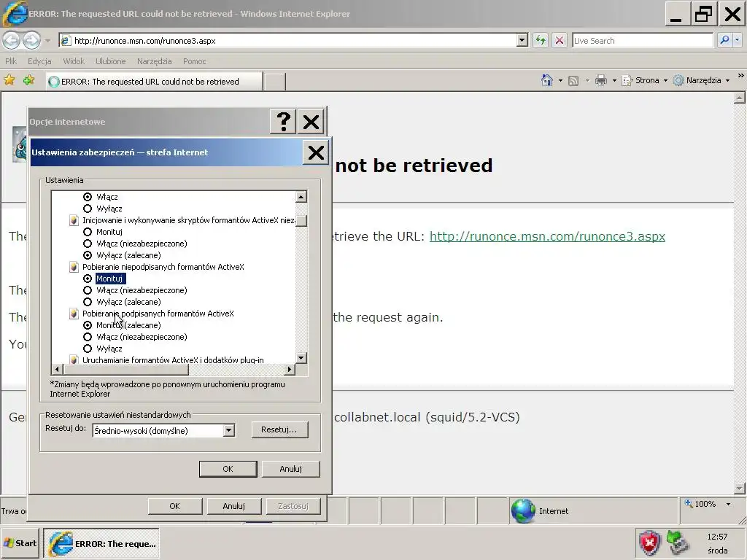Open the recent pages dropdown arrow

(x=47, y=41)
